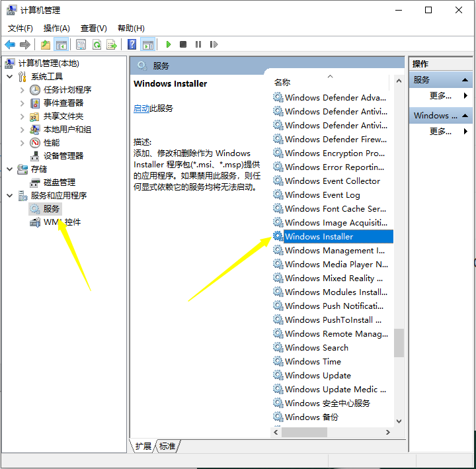Click the Up one level folder icon
This screenshot has height=469, width=476.
coord(46,45)
